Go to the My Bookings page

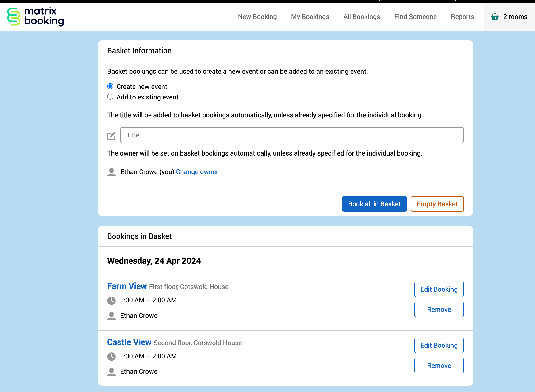310,17
